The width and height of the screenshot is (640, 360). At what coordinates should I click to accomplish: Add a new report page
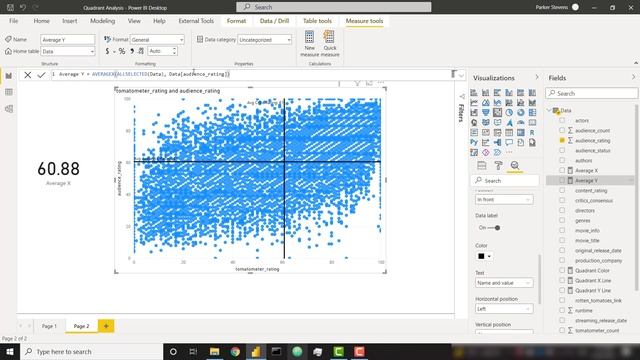click(106, 326)
